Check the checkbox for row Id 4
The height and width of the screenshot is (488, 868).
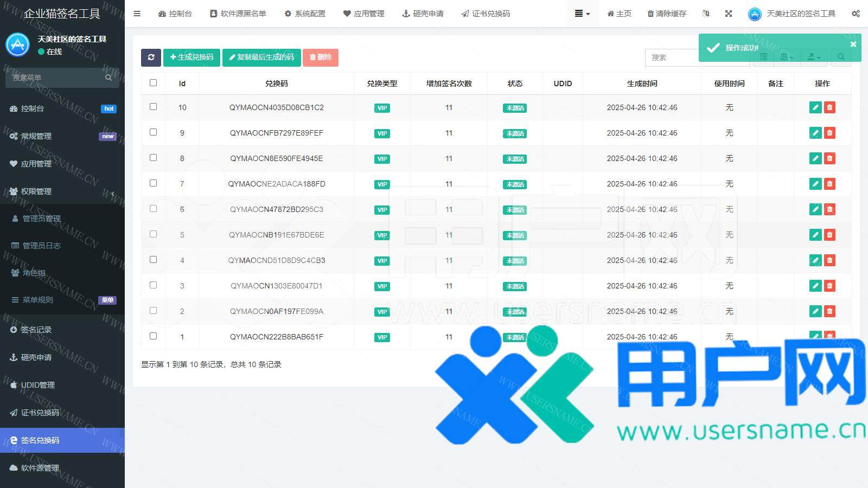(153, 260)
